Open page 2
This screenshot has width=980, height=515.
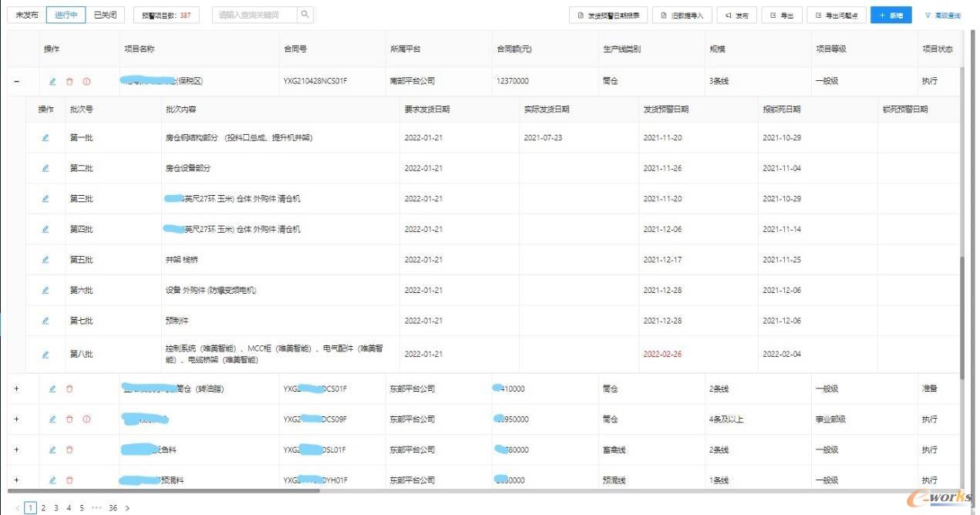[x=43, y=508]
